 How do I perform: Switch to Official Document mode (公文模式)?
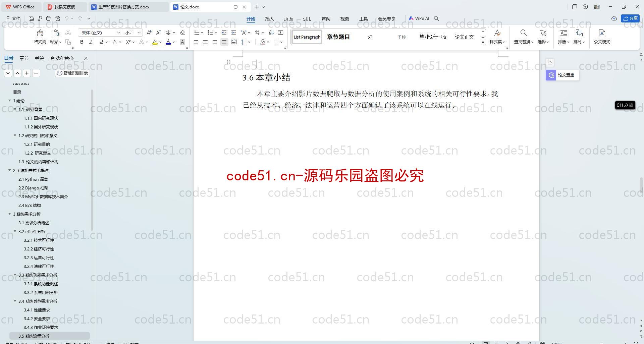(602, 37)
